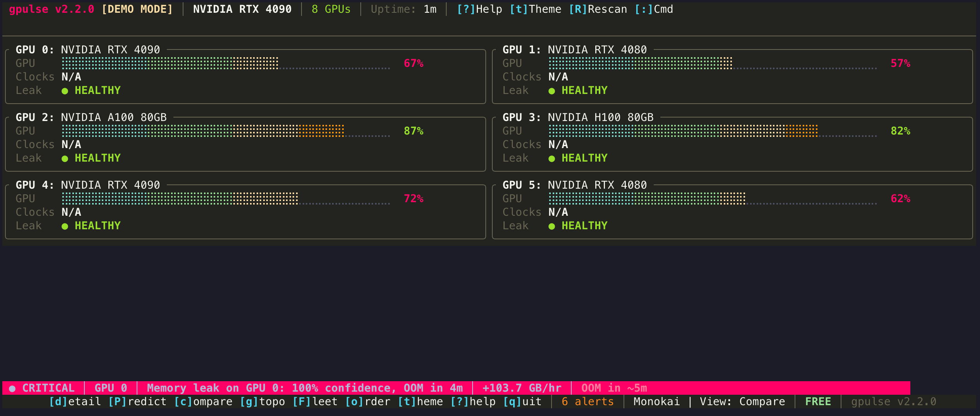Click [P]redict in the footer bar
Screen dimensions: 980x416
[x=139, y=401]
